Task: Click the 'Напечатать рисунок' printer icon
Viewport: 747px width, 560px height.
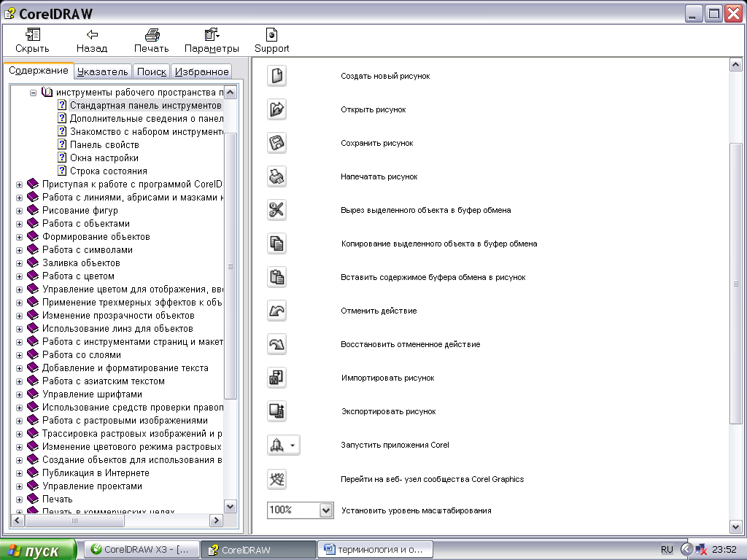Action: [x=276, y=176]
